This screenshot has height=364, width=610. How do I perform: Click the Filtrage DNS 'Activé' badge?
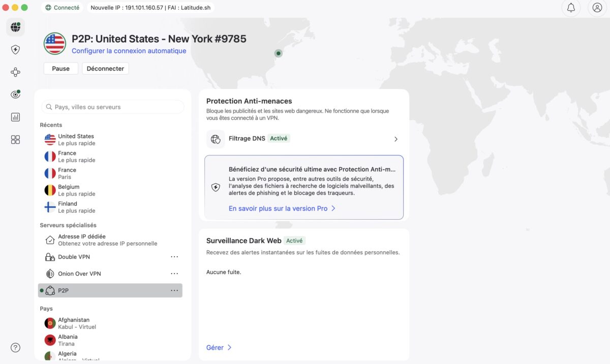pos(279,138)
